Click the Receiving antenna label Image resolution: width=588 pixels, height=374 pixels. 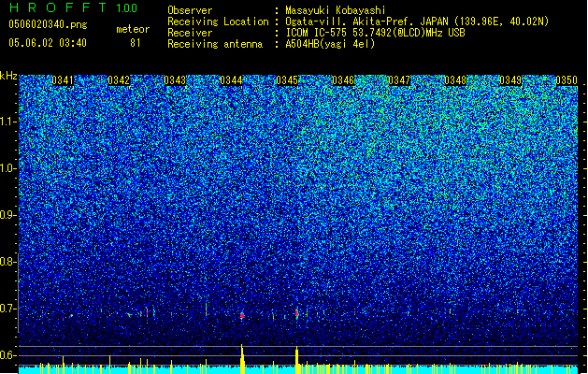click(x=215, y=44)
